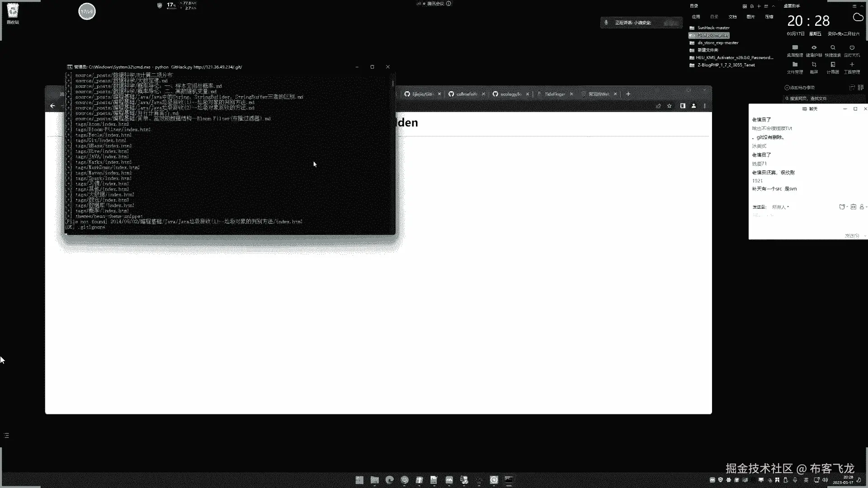Collapse the 目录 panel chevron

click(774, 6)
